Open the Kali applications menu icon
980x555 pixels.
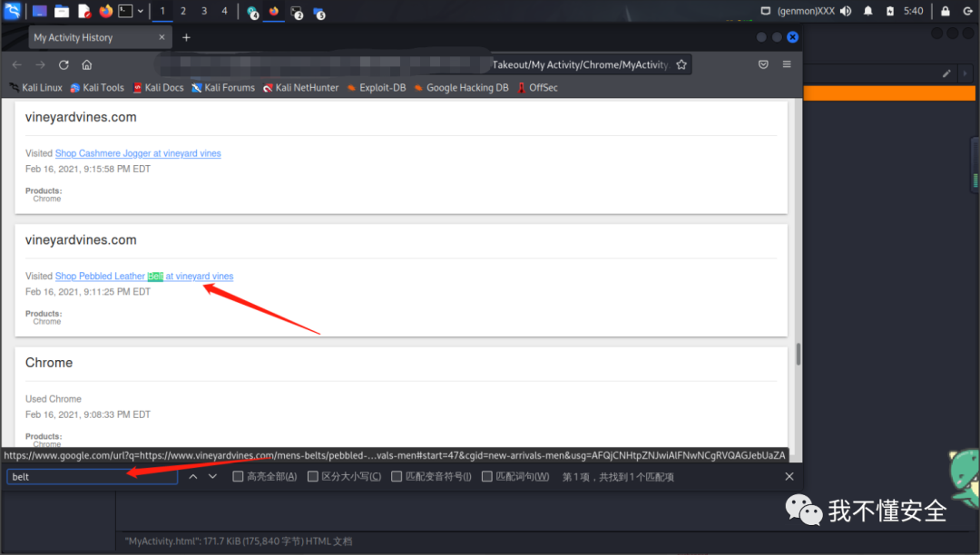[12, 11]
